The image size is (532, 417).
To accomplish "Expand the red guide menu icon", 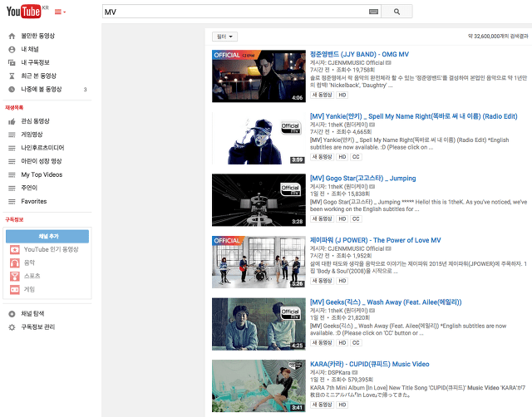I will click(60, 12).
